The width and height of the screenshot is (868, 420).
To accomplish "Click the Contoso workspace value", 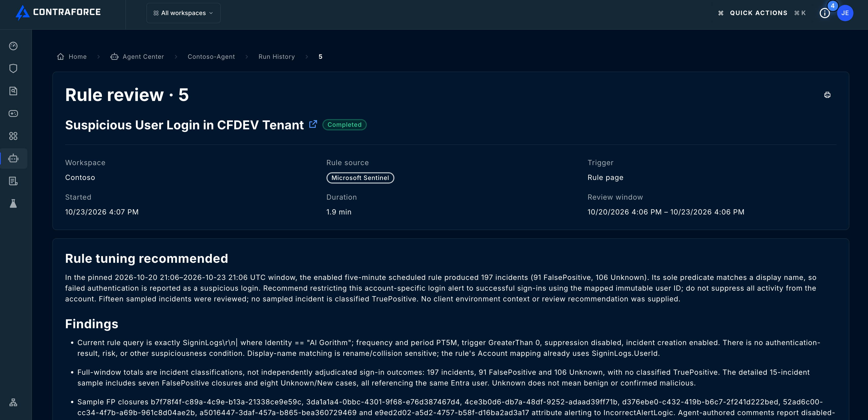I will [x=80, y=178].
